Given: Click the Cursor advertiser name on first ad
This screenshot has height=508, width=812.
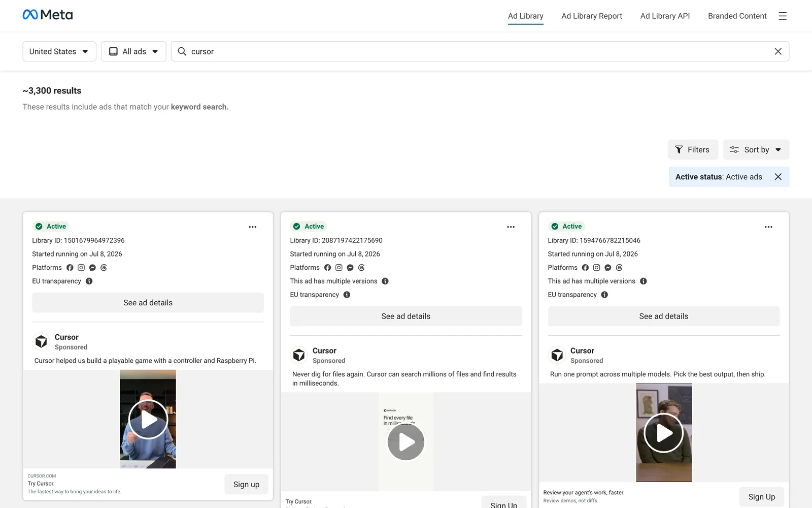Looking at the screenshot, I should [x=66, y=337].
